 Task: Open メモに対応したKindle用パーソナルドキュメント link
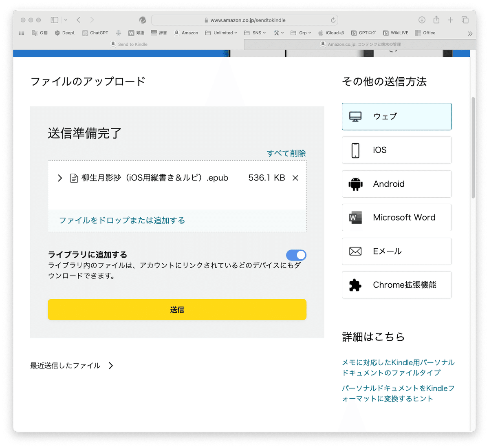click(398, 368)
